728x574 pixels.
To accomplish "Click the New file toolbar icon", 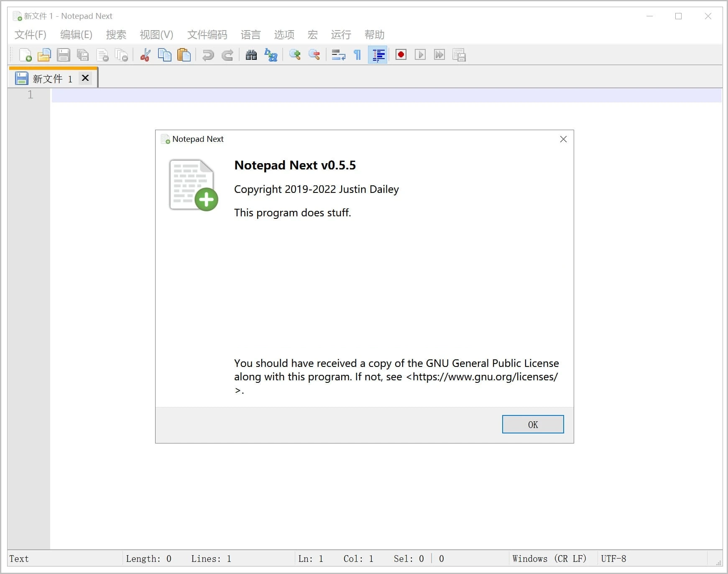I will point(26,55).
